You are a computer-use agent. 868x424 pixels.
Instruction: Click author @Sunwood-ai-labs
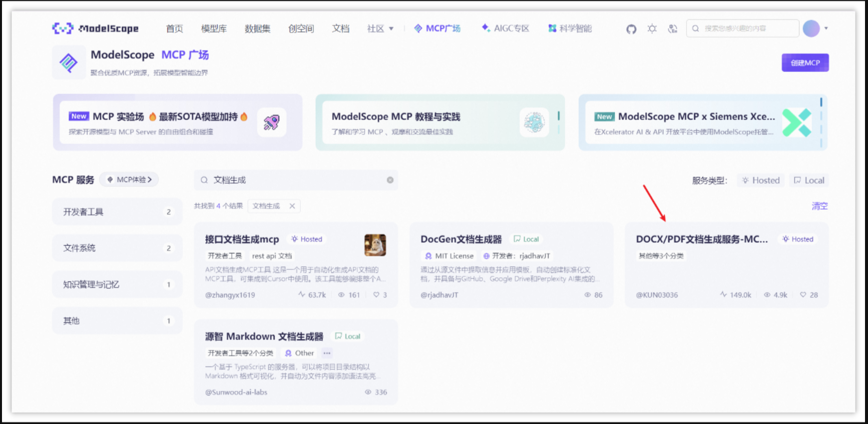click(236, 392)
